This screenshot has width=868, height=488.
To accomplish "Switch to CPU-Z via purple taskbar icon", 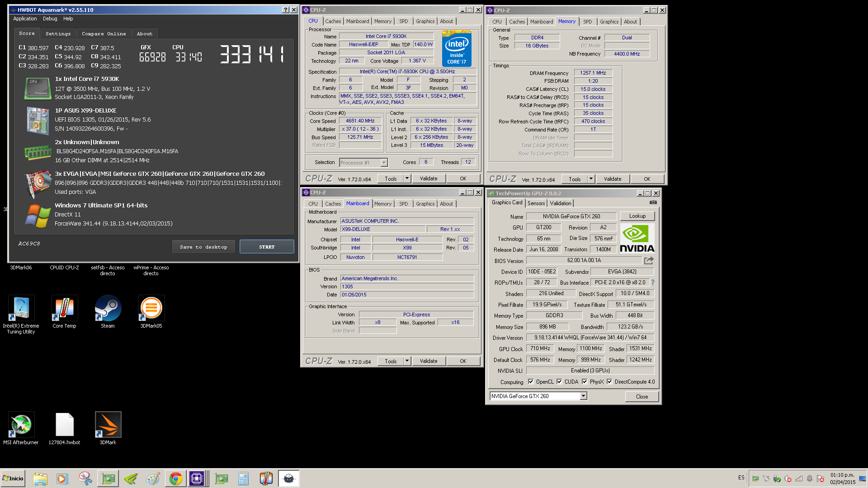I will 197,479.
